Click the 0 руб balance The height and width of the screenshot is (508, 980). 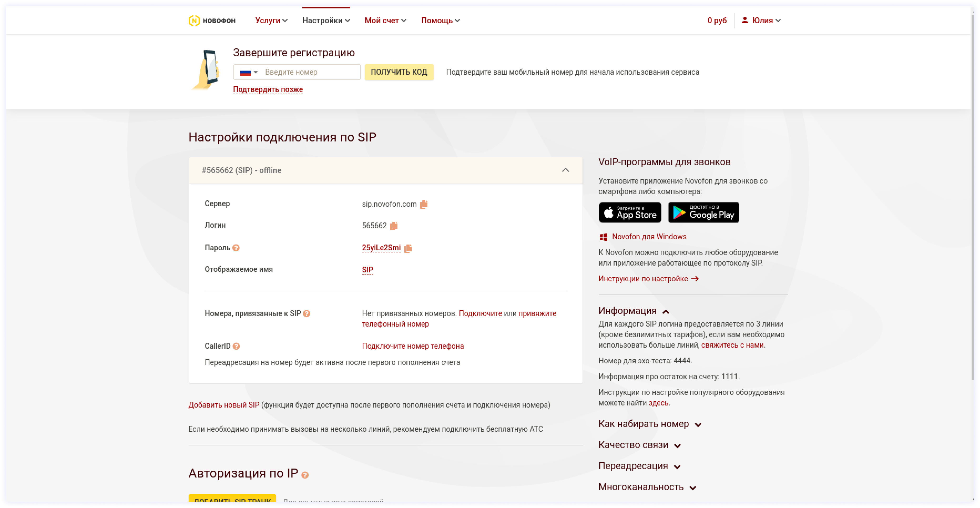click(717, 21)
